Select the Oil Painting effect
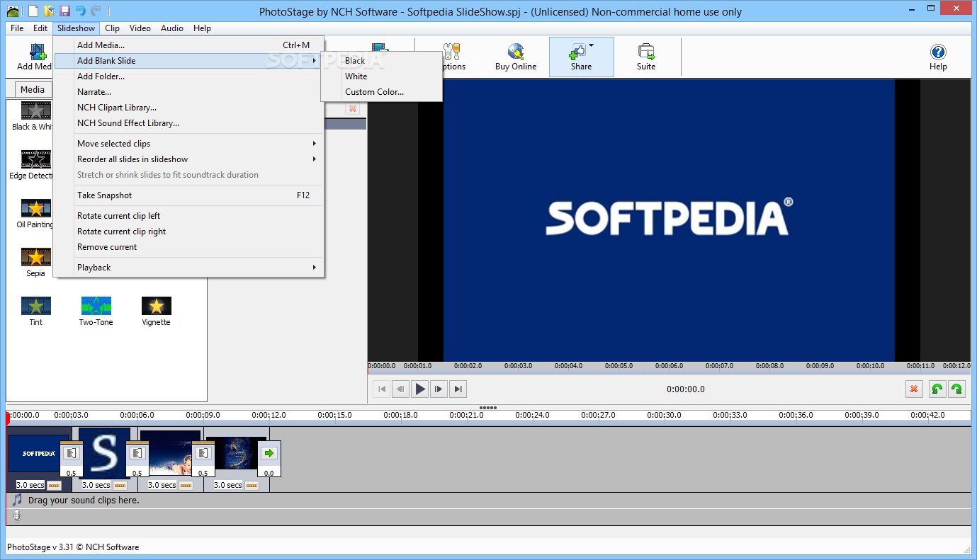977x560 pixels. [x=35, y=213]
